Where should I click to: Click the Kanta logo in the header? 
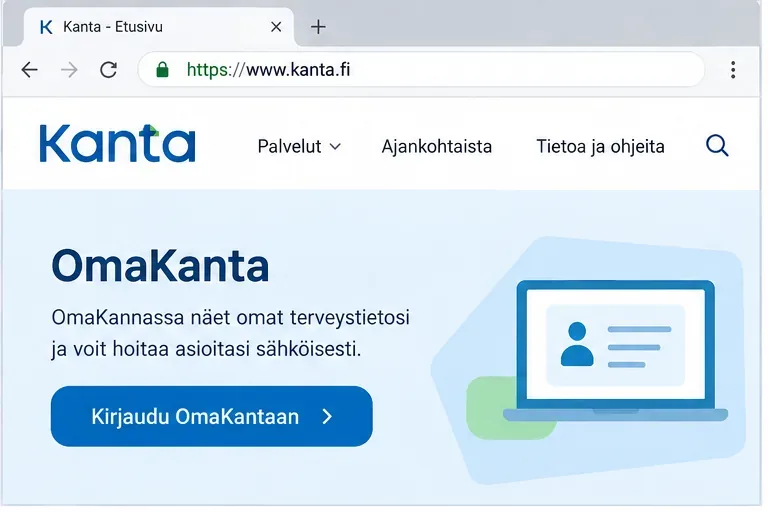click(x=118, y=144)
